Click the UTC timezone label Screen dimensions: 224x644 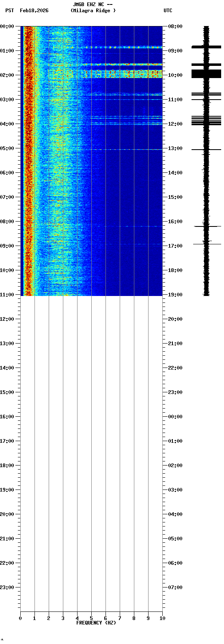pyautogui.click(x=168, y=11)
